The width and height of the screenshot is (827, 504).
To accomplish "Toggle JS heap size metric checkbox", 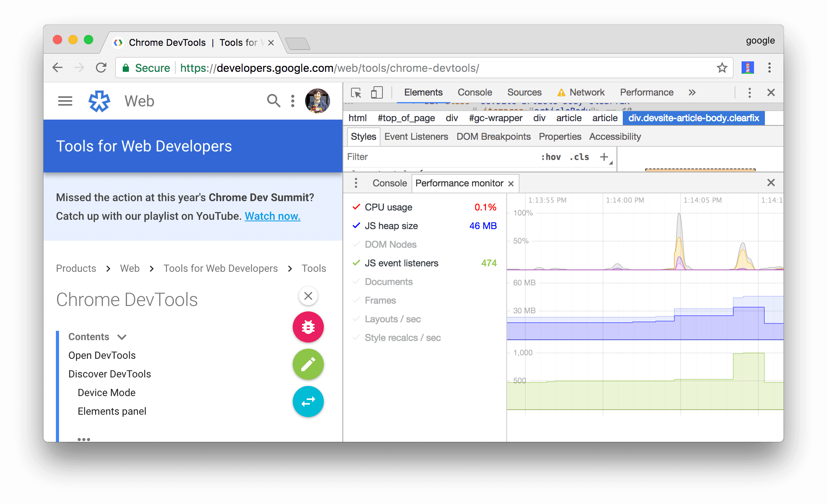I will tap(356, 226).
